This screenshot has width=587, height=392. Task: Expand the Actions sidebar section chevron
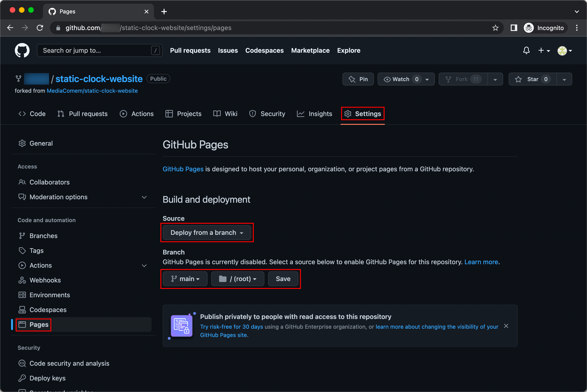tap(144, 266)
